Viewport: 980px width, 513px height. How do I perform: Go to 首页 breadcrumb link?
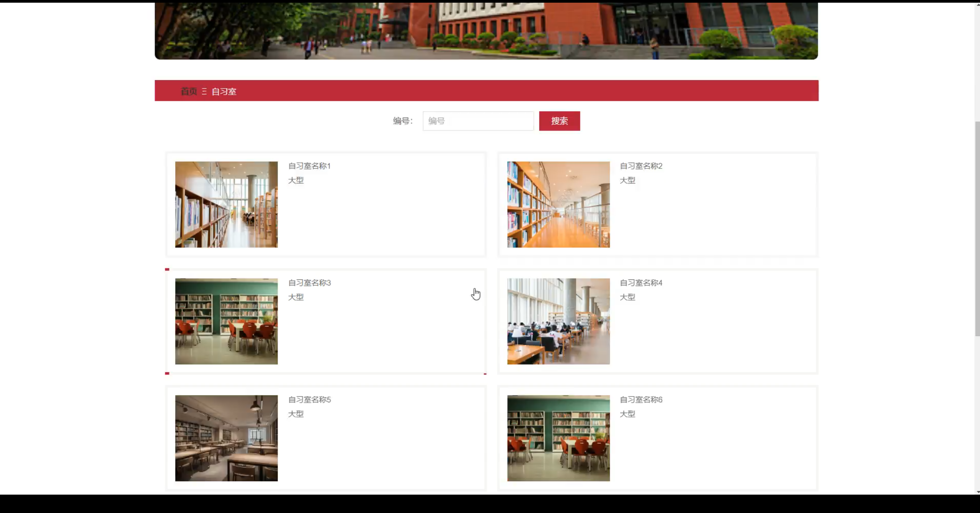click(189, 91)
